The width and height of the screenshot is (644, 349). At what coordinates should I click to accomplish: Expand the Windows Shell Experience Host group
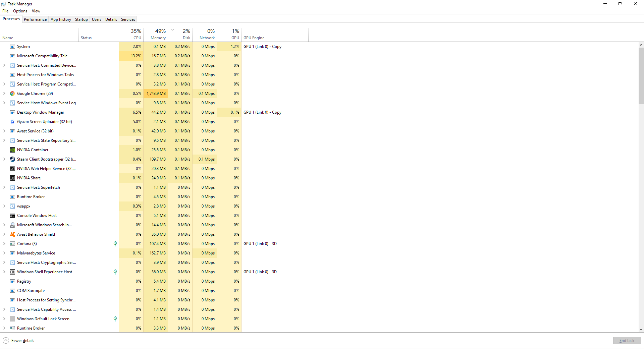tap(4, 272)
